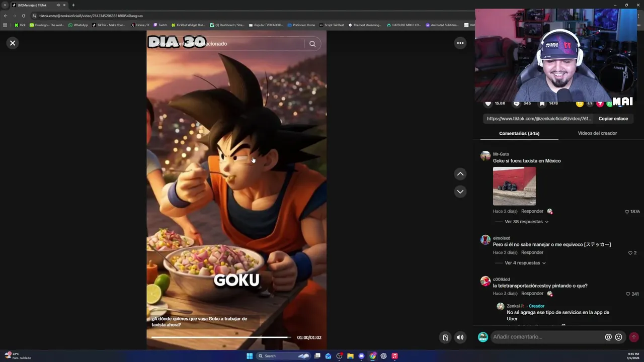Click the video description about Goku taxista
This screenshot has width=644, height=362.
[199, 322]
